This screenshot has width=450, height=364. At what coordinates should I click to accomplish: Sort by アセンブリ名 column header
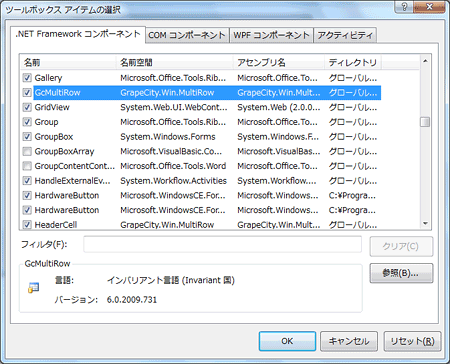pos(279,62)
